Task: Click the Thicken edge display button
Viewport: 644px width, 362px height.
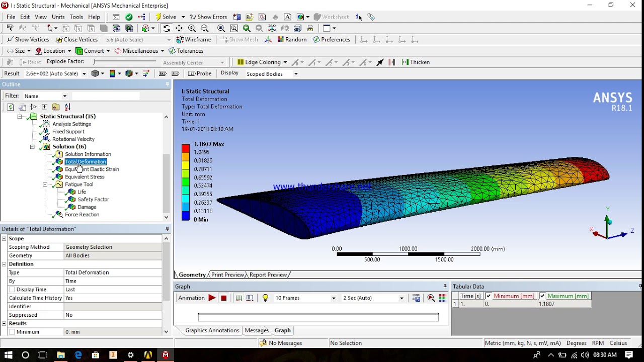Action: pos(416,62)
